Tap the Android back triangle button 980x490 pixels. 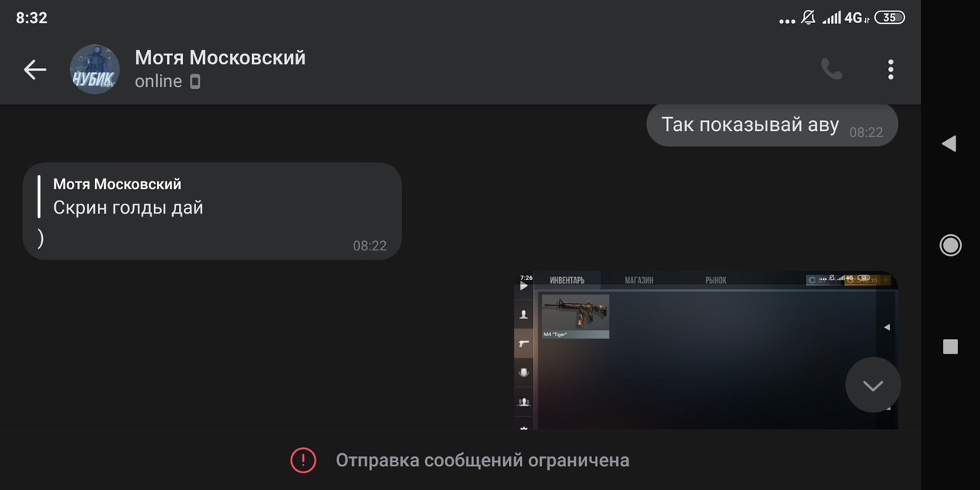tap(949, 143)
